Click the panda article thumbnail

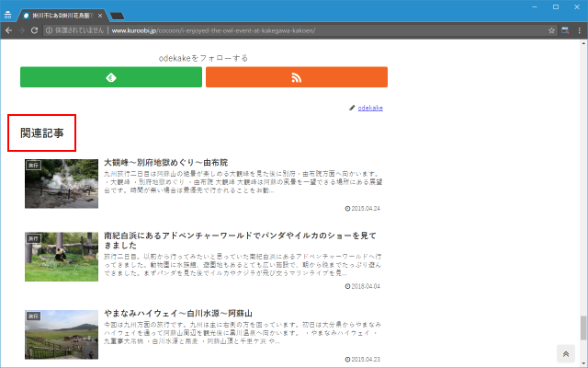tap(62, 256)
